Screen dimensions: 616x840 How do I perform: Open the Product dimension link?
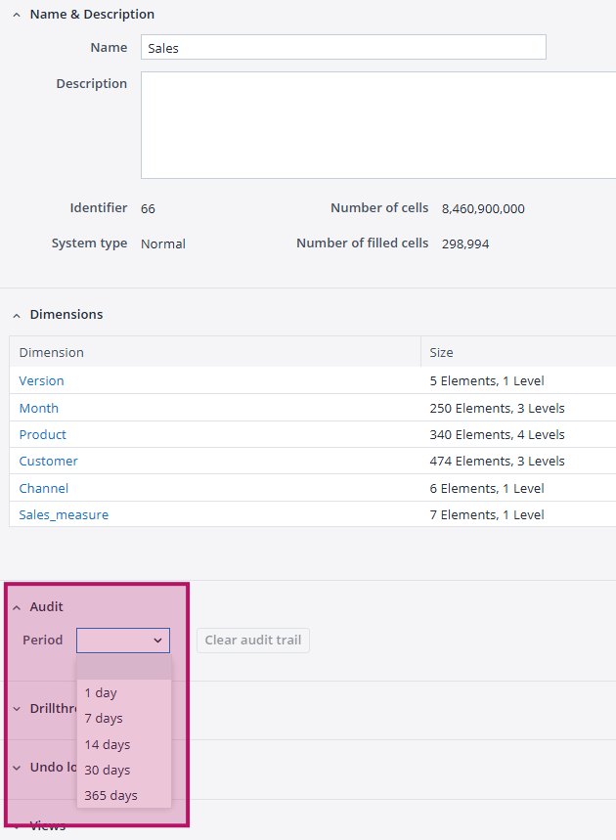click(x=43, y=434)
